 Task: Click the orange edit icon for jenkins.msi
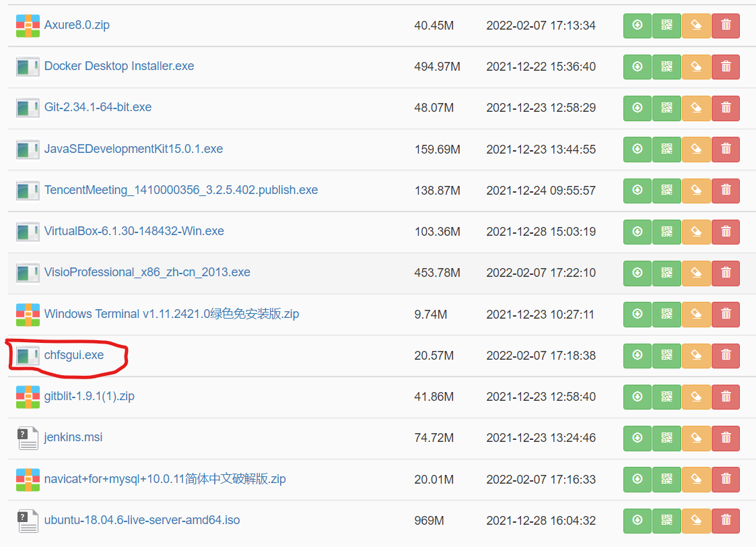[x=696, y=438]
